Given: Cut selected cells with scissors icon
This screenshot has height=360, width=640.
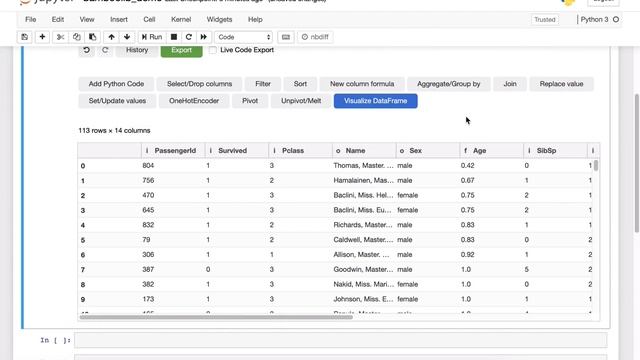Looking at the screenshot, I should (x=60, y=37).
